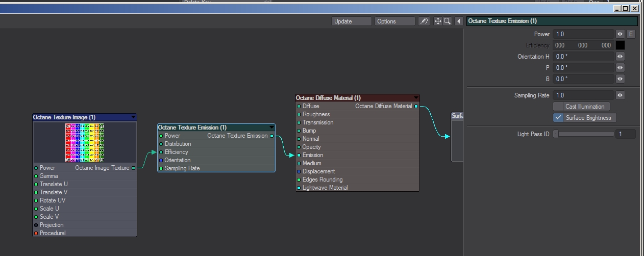This screenshot has width=644, height=256.
Task: Click the Orientation P spinner arrows
Action: coord(620,68)
